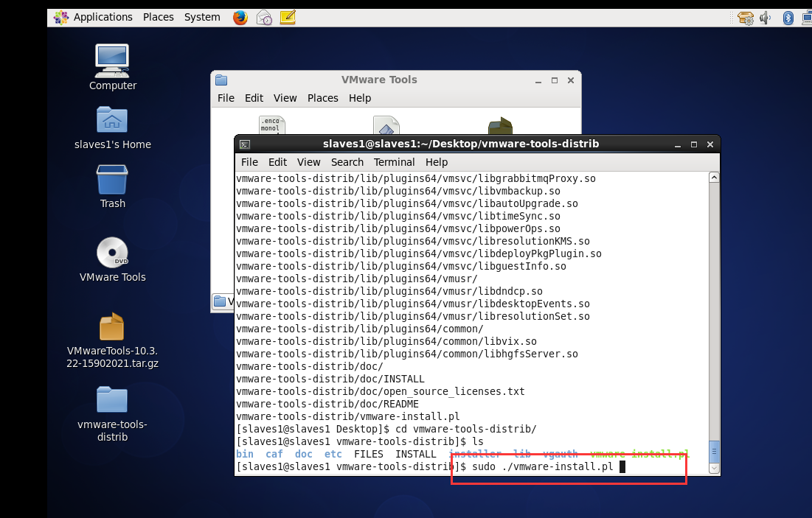Open slaves1's Home from the desktop
This screenshot has height=518, width=812.
[112, 120]
